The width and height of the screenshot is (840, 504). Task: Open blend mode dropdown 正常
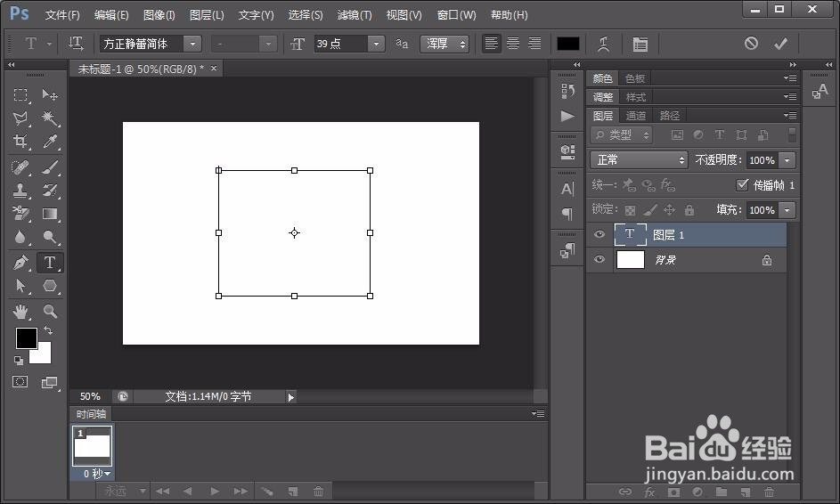(639, 159)
